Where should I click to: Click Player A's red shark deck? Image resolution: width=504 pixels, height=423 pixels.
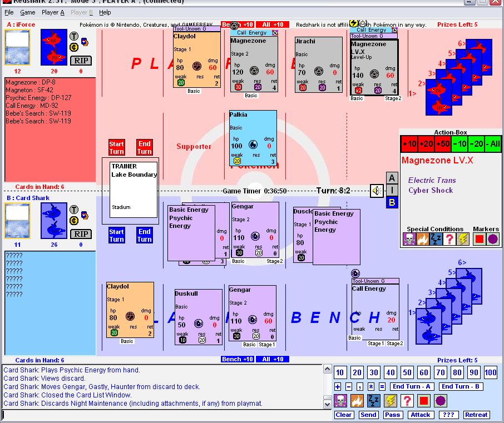click(54, 47)
